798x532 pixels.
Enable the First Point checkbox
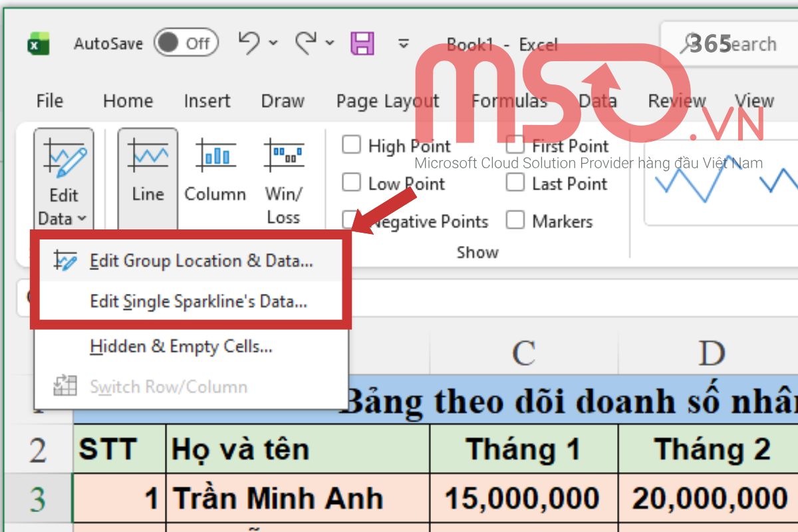pyautogui.click(x=515, y=145)
